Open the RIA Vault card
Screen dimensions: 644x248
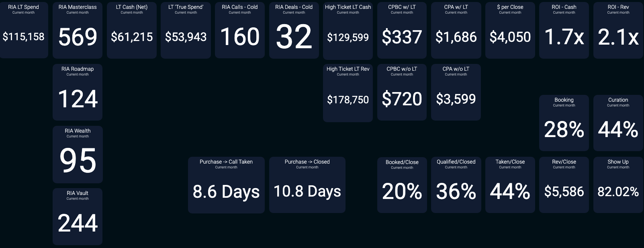[x=78, y=216]
